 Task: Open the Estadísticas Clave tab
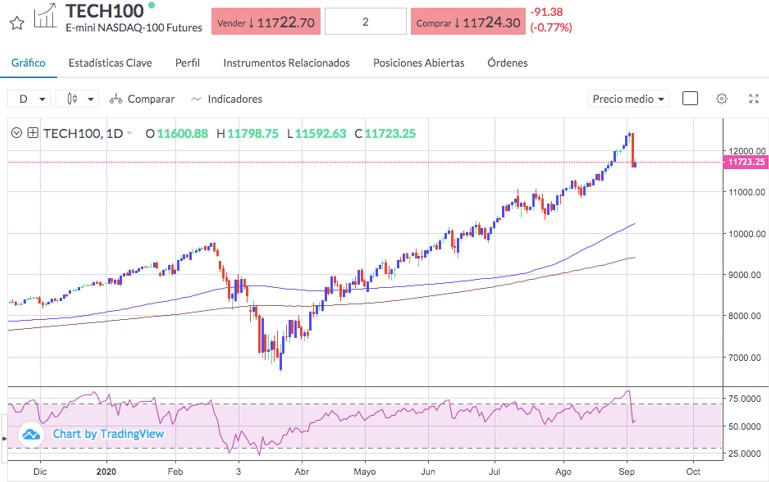coord(110,63)
